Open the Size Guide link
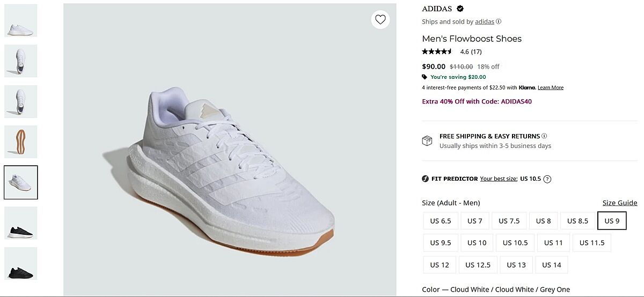This screenshot has height=297, width=644. (x=619, y=203)
